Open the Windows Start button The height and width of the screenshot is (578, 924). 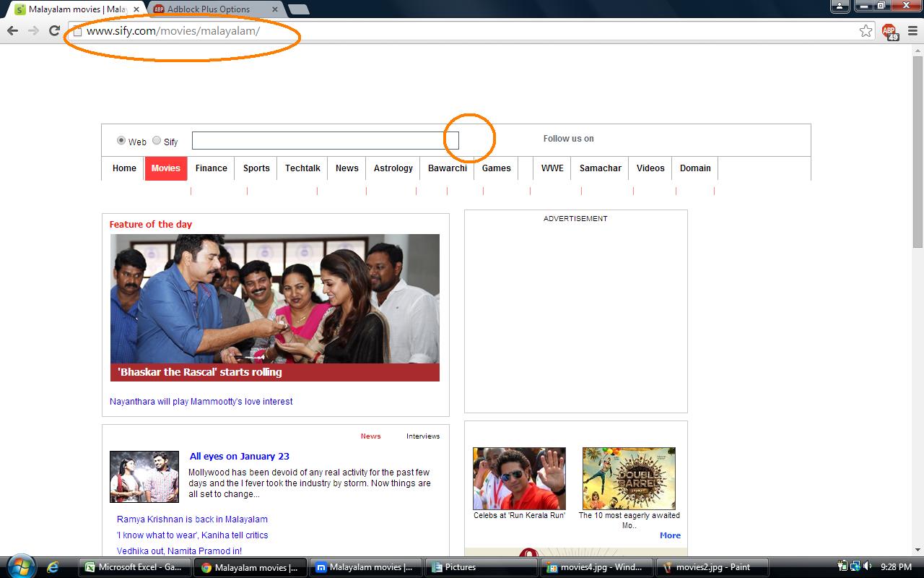[19, 566]
